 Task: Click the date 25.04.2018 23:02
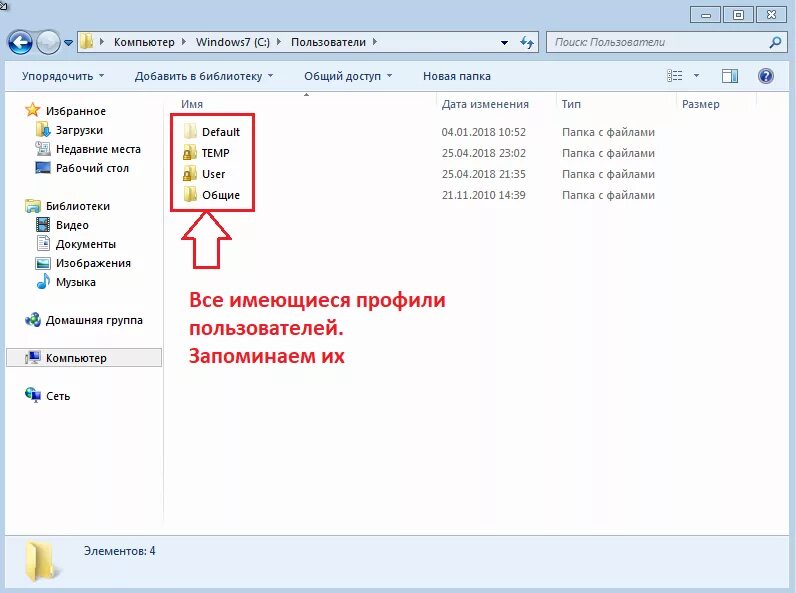coord(484,153)
